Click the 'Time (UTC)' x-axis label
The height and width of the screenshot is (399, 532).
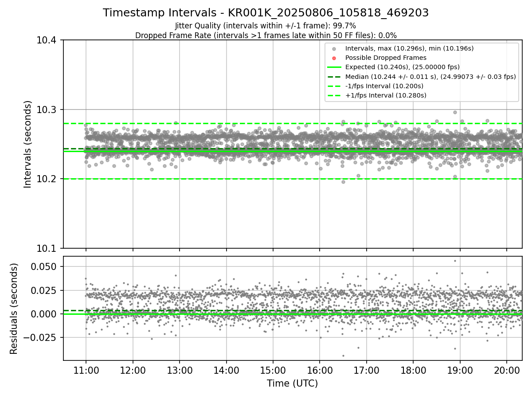(x=292, y=383)
